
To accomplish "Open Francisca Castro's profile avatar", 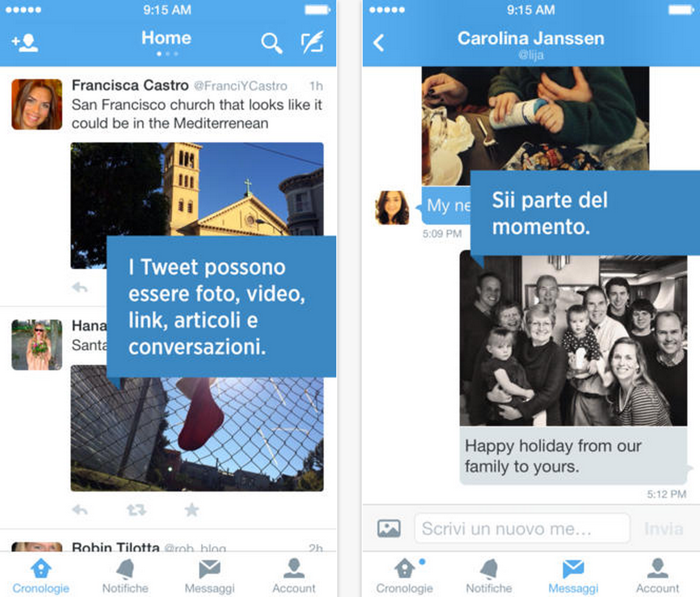I will pos(37,104).
